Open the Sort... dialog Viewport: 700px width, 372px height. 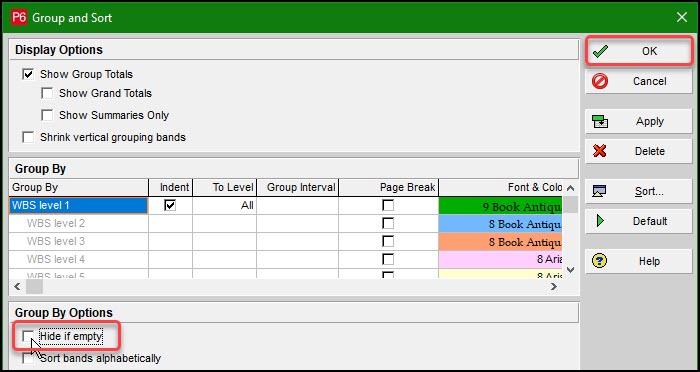[638, 191]
